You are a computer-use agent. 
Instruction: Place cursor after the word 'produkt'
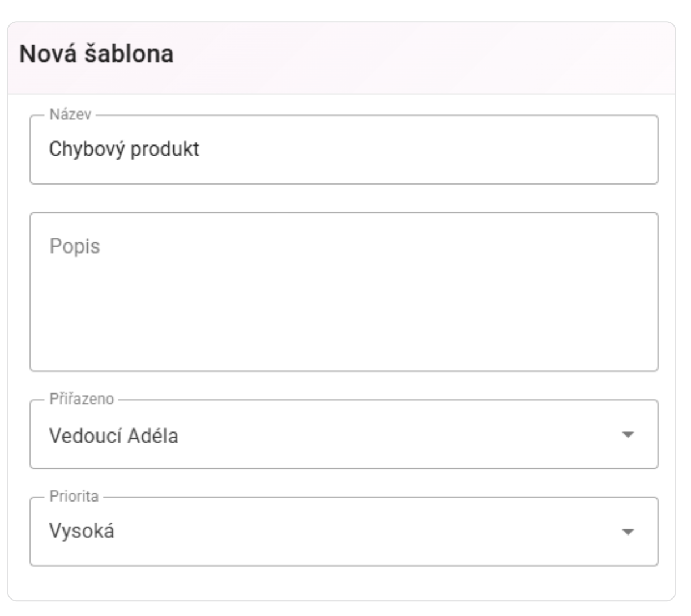click(201, 149)
